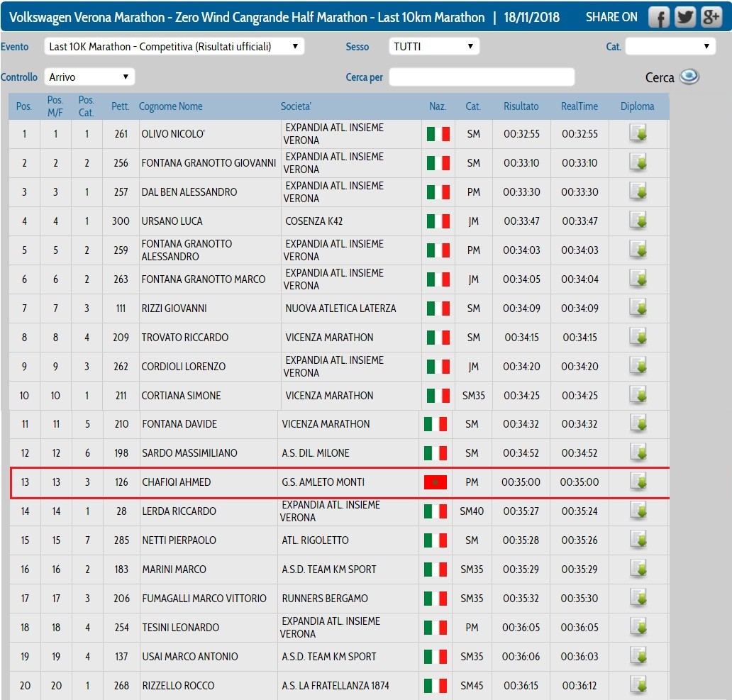Share results on Facebook

pyautogui.click(x=659, y=18)
